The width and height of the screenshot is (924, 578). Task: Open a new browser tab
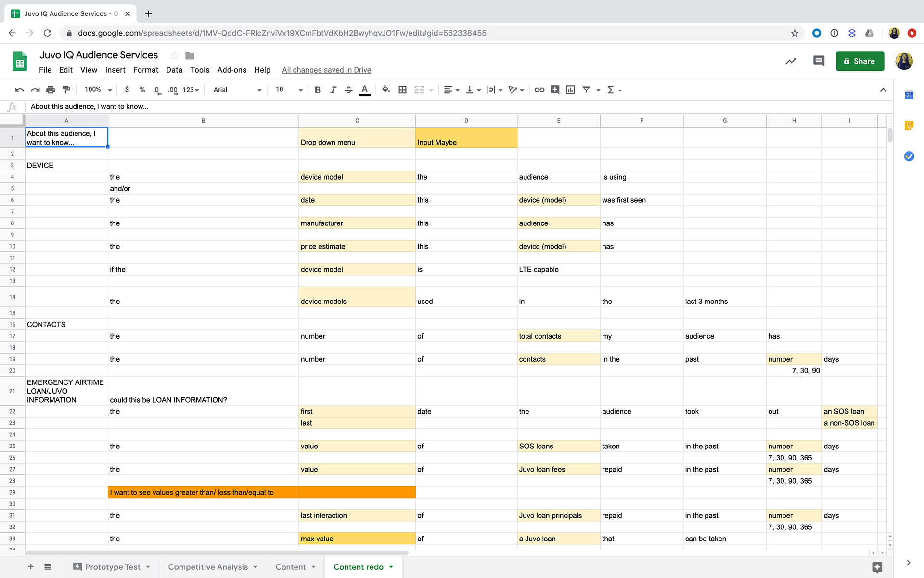click(x=148, y=13)
